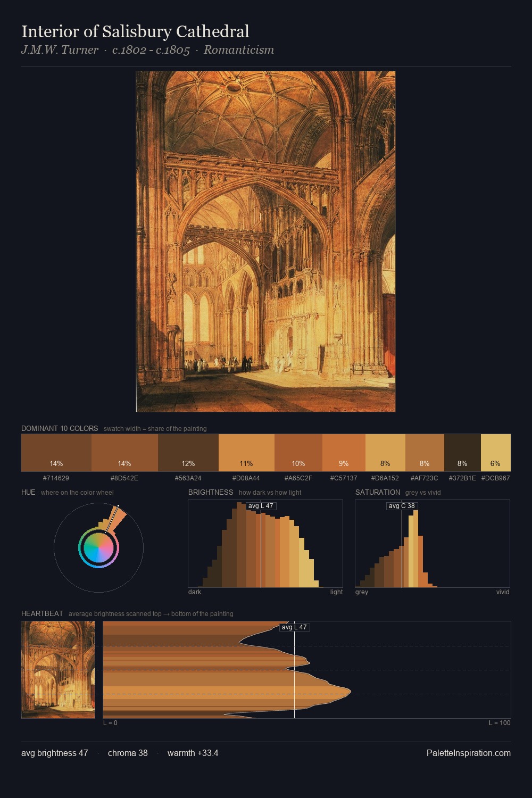Image resolution: width=532 pixels, height=798 pixels.
Task: Click the date 'c.1802 - c.1805'
Action: click(151, 50)
